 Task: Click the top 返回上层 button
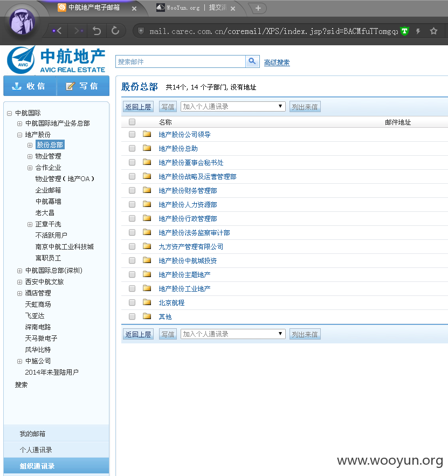click(138, 107)
